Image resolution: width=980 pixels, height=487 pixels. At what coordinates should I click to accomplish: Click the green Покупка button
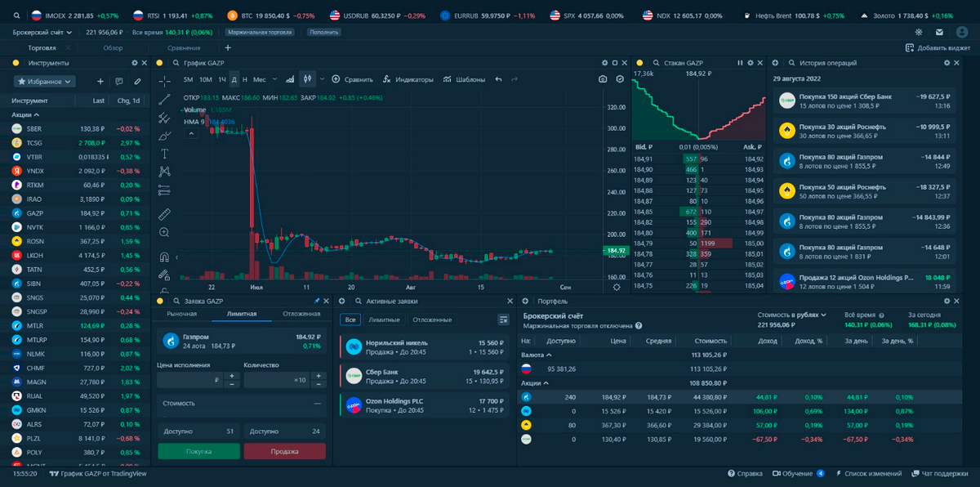[x=198, y=451]
